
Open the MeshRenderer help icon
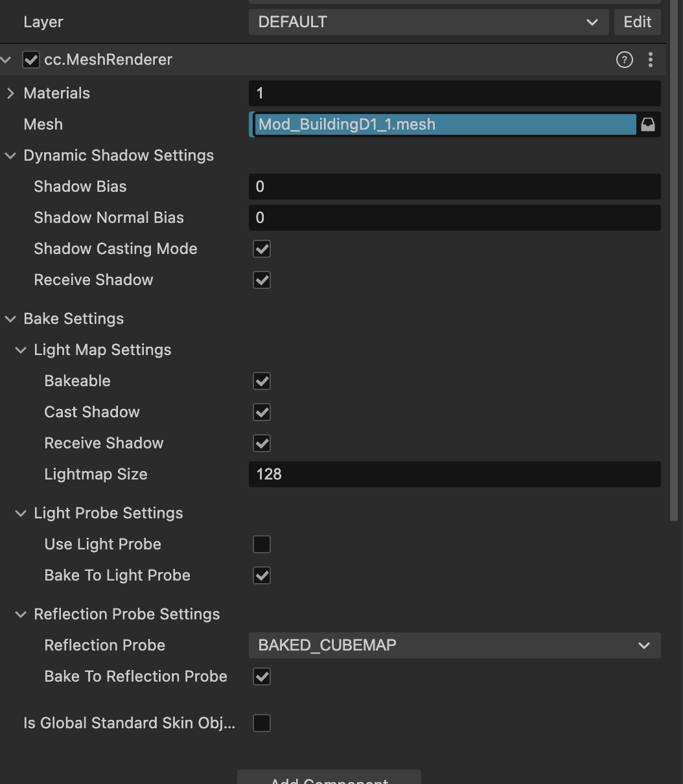pos(624,60)
